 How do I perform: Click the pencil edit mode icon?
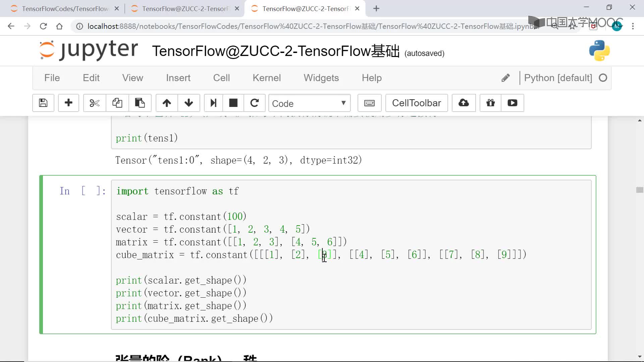point(505,78)
